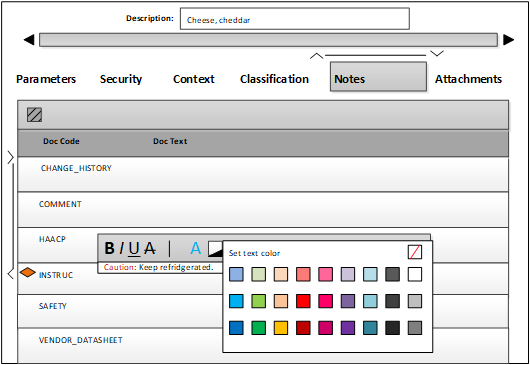Image resolution: width=530 pixels, height=365 pixels.
Task: Toggle Underline formatting button
Action: 134,248
